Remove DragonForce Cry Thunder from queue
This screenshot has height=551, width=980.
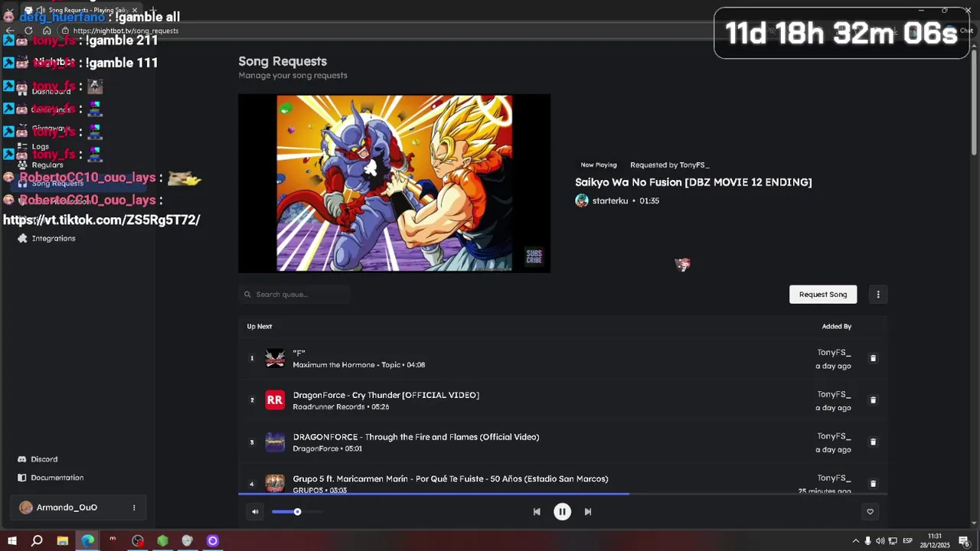pyautogui.click(x=873, y=400)
